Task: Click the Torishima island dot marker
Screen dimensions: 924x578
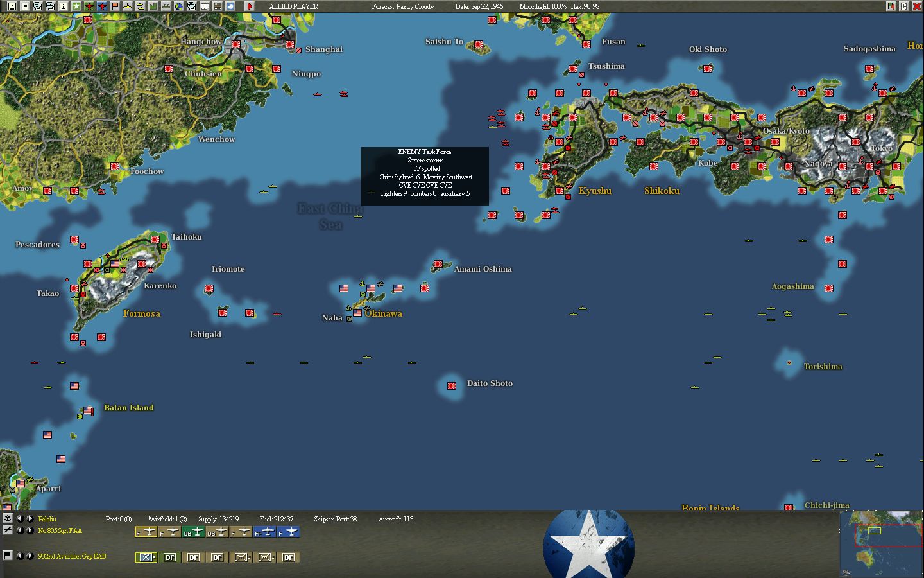Action: pyautogui.click(x=789, y=363)
